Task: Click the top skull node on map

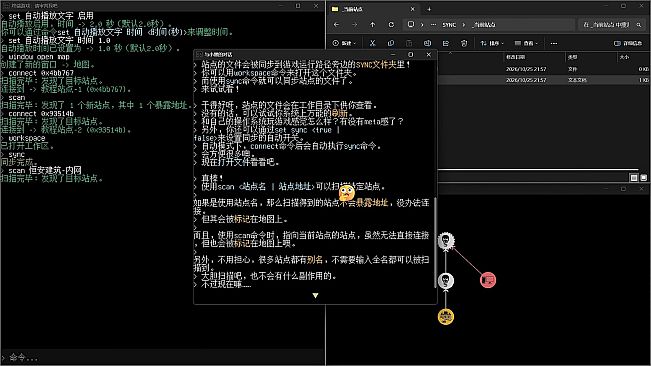Action: pyautogui.click(x=445, y=241)
